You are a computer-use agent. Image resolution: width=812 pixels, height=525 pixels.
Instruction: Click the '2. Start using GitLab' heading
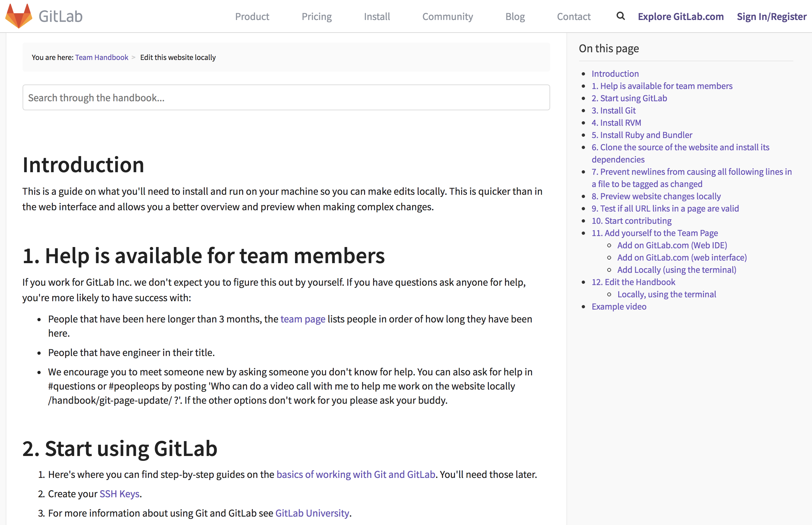coord(120,448)
